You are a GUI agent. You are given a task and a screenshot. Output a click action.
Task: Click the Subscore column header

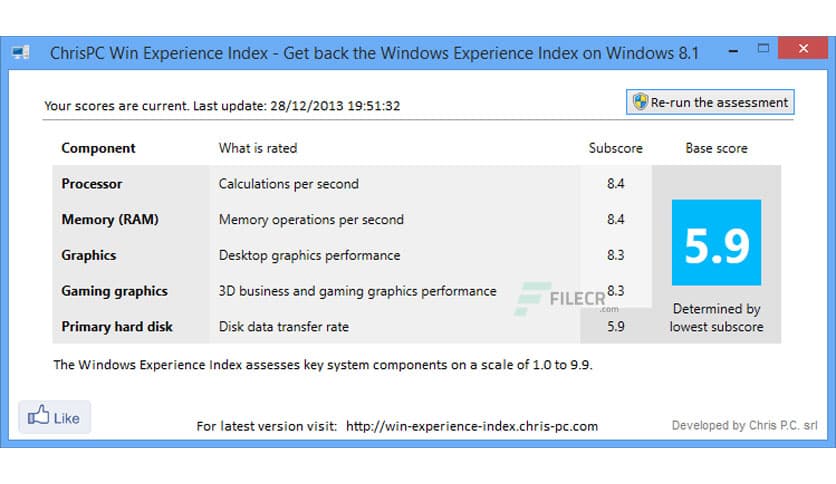click(615, 148)
